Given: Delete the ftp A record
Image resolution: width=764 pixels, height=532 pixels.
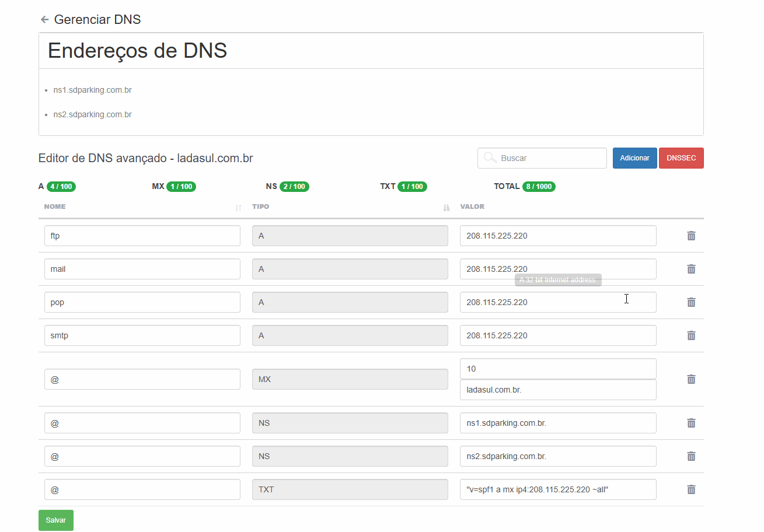Looking at the screenshot, I should tap(691, 236).
